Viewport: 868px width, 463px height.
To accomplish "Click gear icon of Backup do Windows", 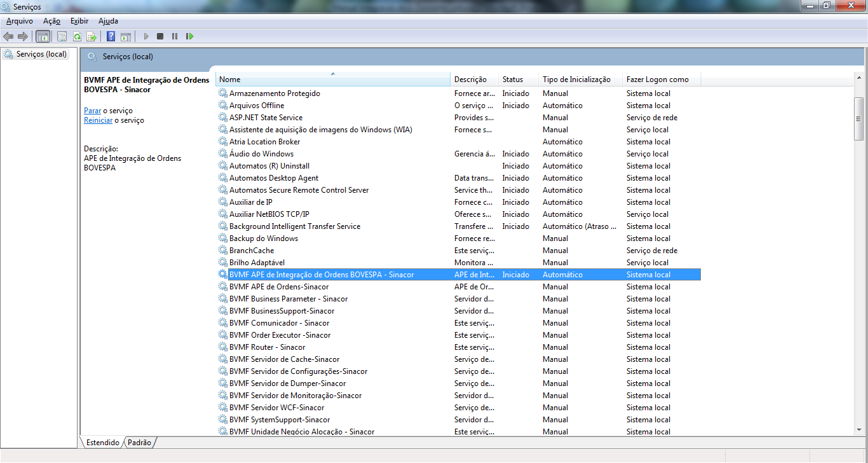I will click(223, 238).
